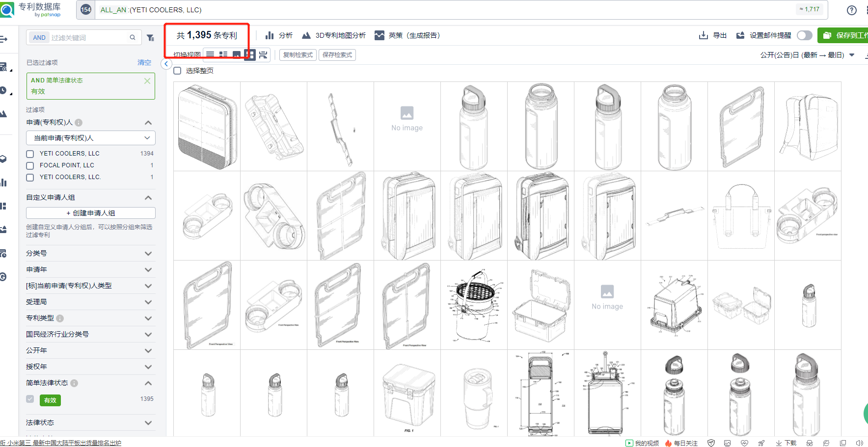Open the 当前申请(专利权)人 dropdown
Screen dimensions: 868x447
click(90, 138)
